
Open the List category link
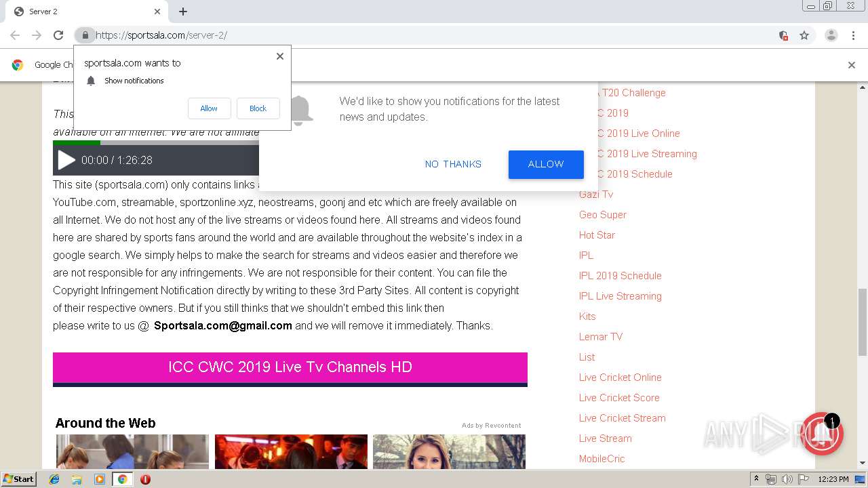pyautogui.click(x=587, y=357)
